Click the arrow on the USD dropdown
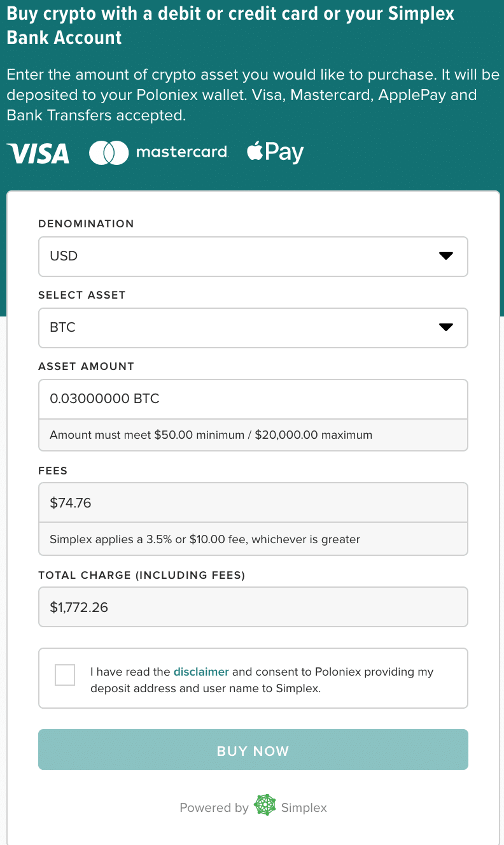 tap(446, 256)
